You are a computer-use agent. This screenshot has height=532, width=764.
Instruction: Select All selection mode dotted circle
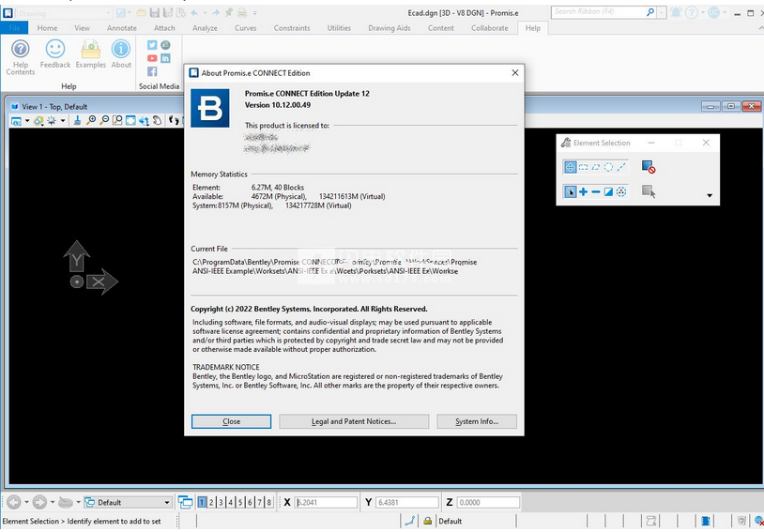tap(621, 191)
